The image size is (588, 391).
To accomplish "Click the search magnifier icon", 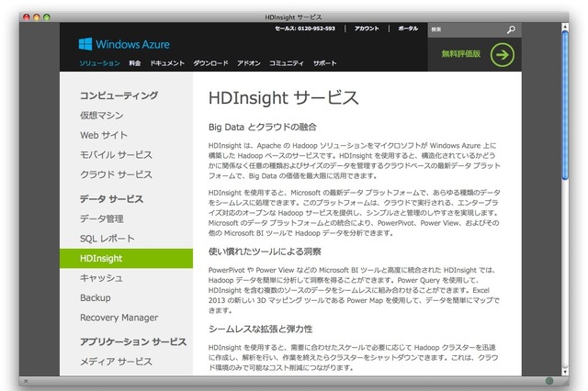I will [x=511, y=29].
